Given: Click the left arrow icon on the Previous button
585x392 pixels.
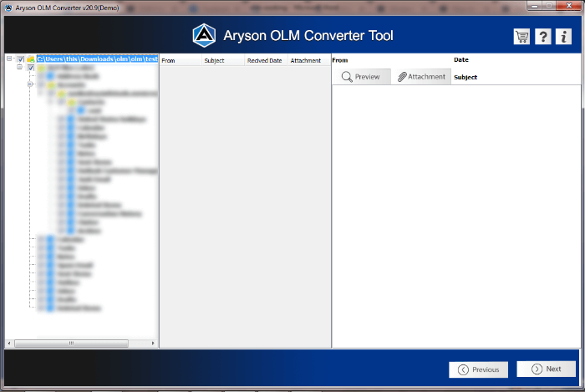Looking at the screenshot, I should [463, 369].
